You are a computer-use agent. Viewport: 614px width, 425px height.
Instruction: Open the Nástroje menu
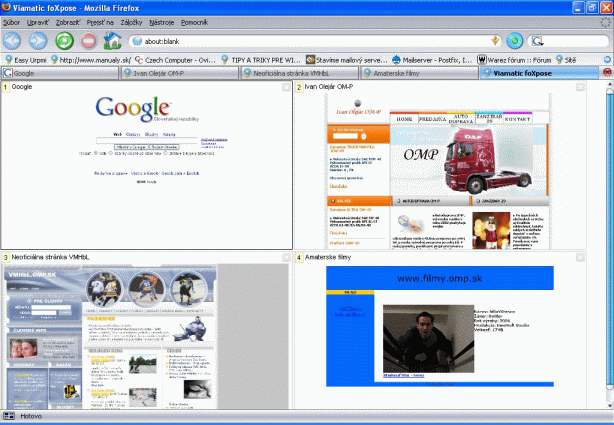[x=161, y=23]
